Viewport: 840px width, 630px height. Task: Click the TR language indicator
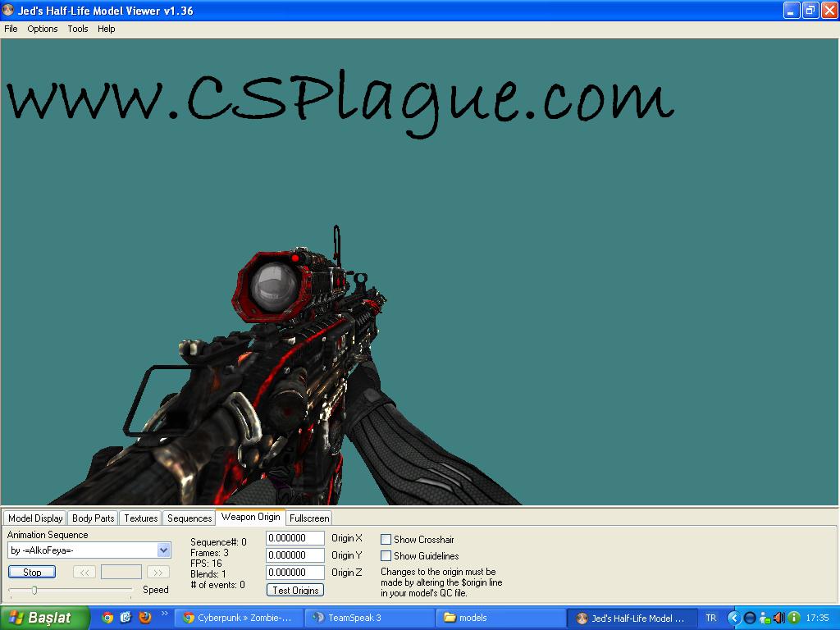click(710, 617)
